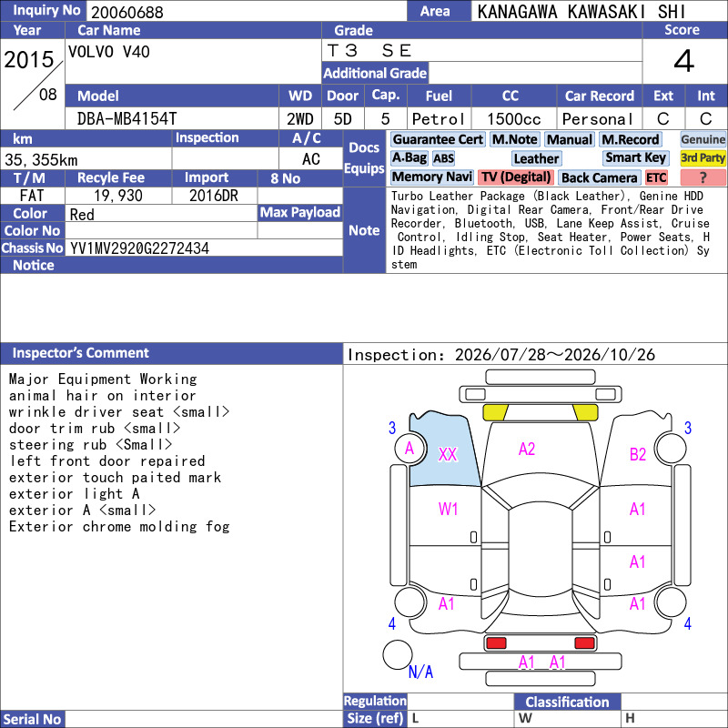
Task: Click the 'Exterior chrome molding fog' comment
Action: [x=119, y=527]
